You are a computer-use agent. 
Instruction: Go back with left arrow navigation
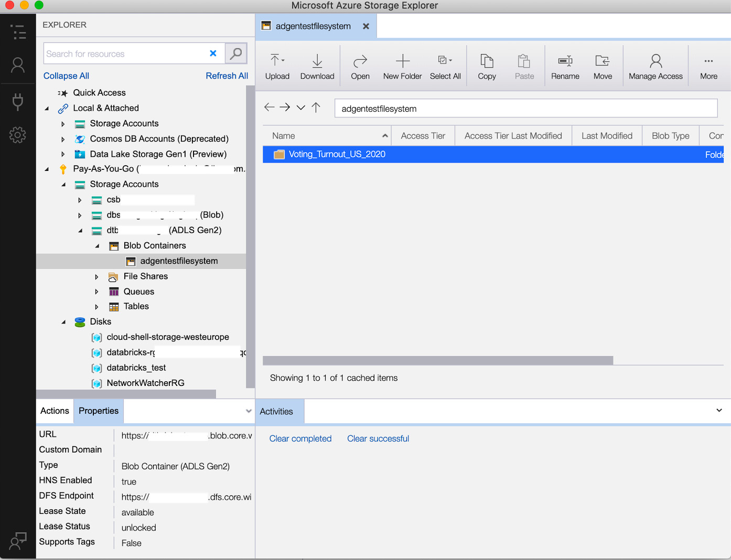(270, 107)
